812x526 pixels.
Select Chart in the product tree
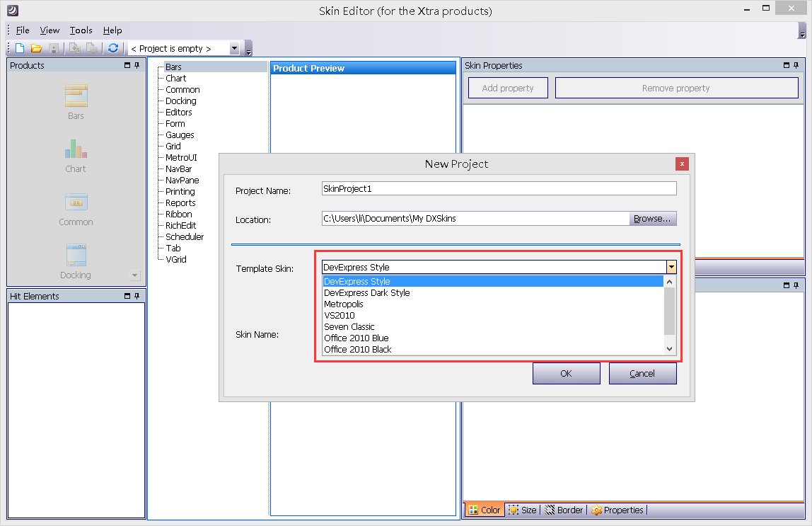[x=175, y=79]
